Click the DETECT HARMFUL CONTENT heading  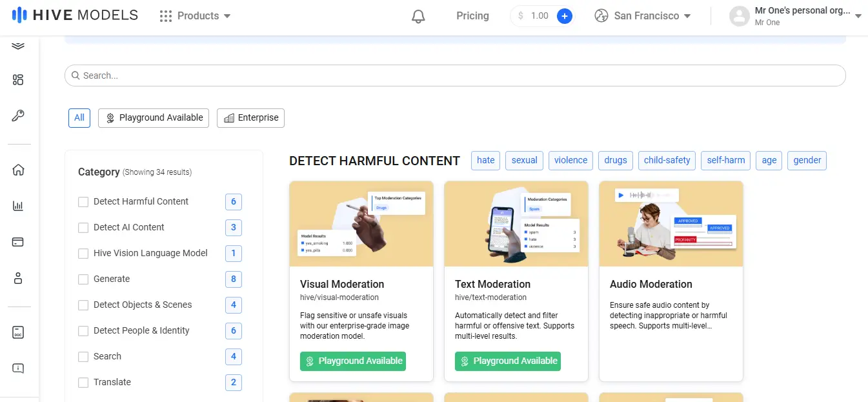click(x=374, y=161)
